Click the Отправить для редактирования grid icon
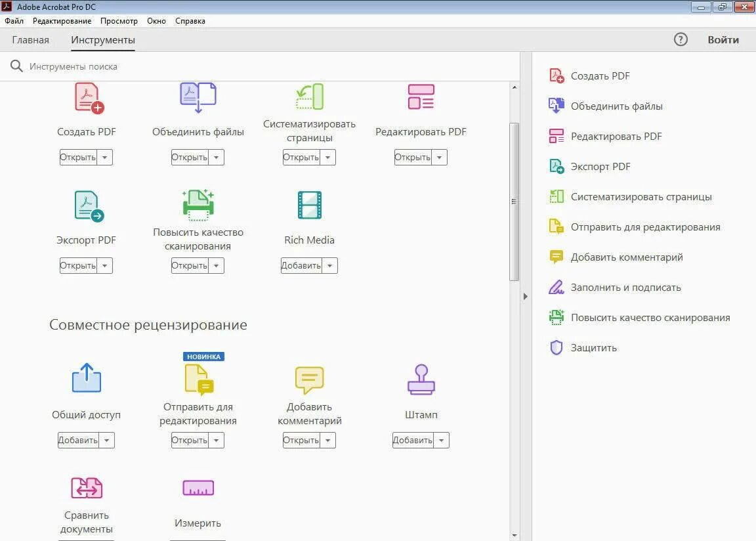The image size is (756, 541). tap(199, 379)
